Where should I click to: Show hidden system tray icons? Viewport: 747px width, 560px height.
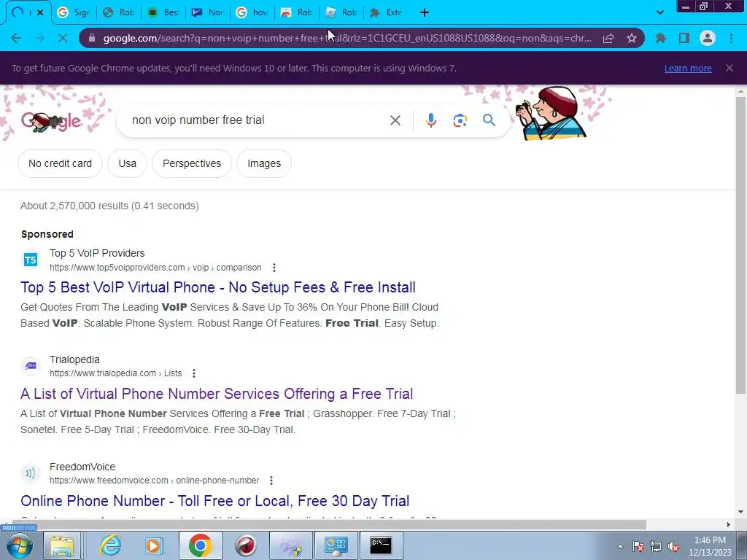pos(620,546)
